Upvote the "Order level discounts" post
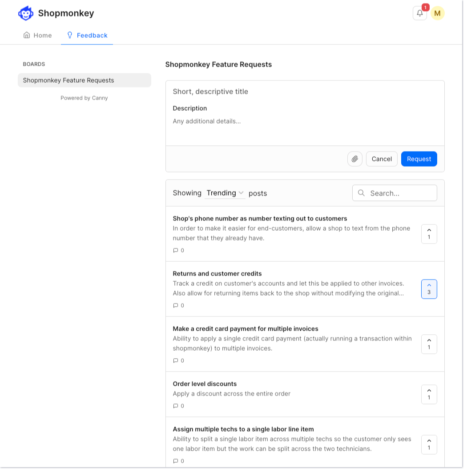The image size is (471, 476). point(429,394)
